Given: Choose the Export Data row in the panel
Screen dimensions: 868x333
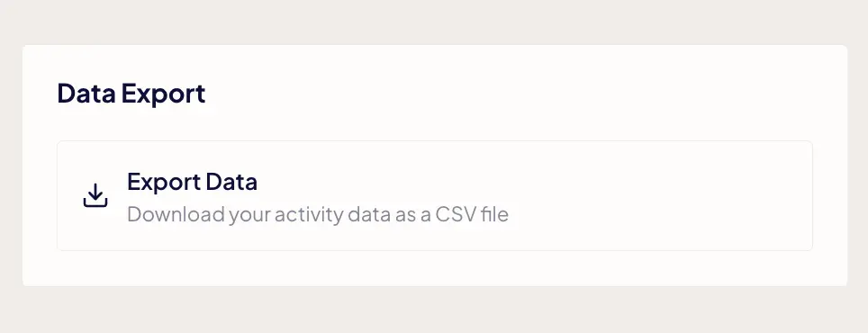Looking at the screenshot, I should click(x=435, y=195).
